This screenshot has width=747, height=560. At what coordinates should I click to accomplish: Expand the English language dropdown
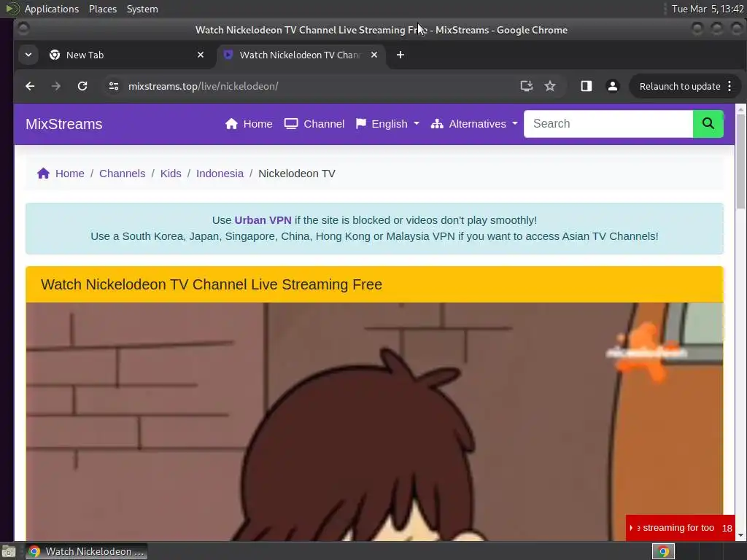click(x=387, y=124)
